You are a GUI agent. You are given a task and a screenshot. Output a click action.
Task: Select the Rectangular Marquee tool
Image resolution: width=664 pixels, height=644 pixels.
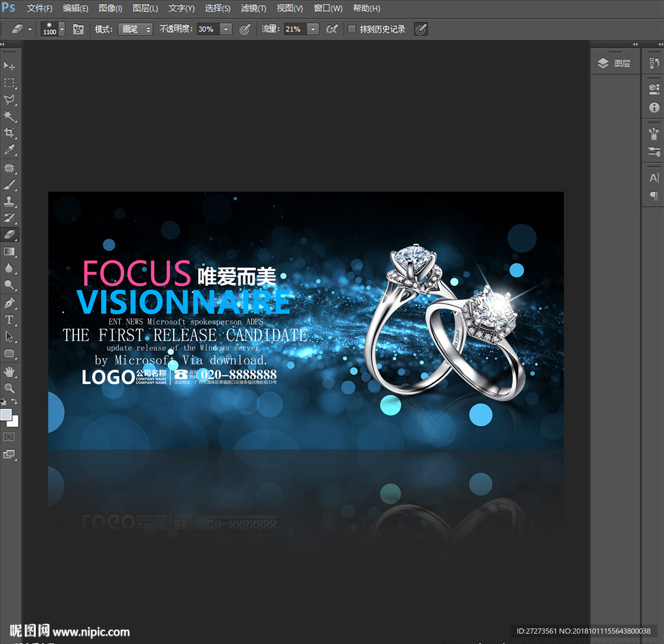click(9, 83)
